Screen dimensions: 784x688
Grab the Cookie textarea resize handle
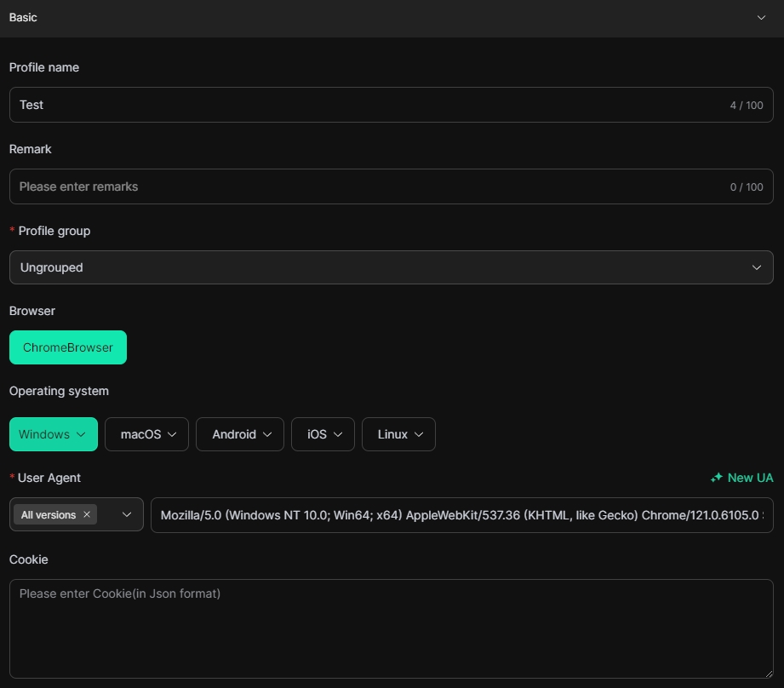pos(769,674)
